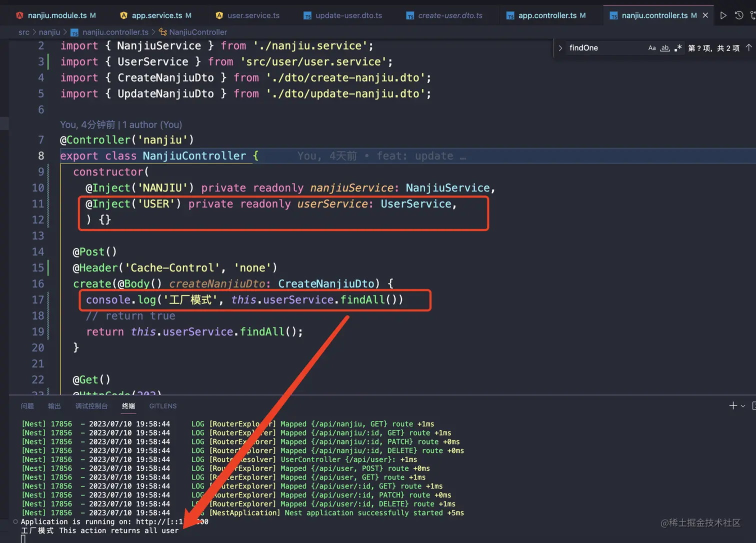Screen dimensions: 756x543
Task: Select 'nanjiu' folder in the breadcrumb
Action: coord(49,32)
